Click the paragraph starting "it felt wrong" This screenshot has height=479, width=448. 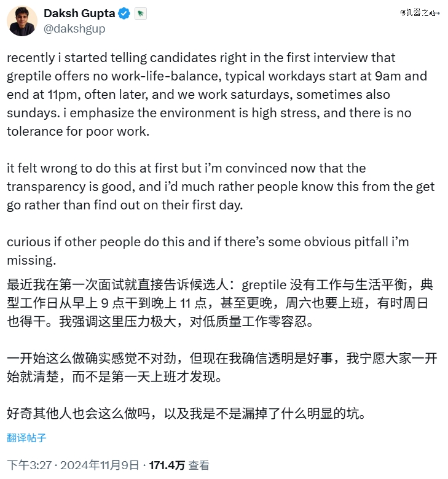point(220,187)
